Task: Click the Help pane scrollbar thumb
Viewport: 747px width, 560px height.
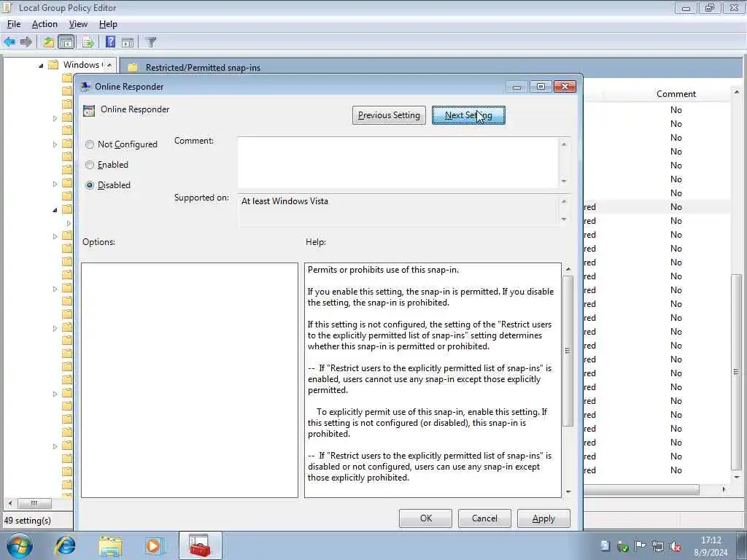Action: [568, 351]
